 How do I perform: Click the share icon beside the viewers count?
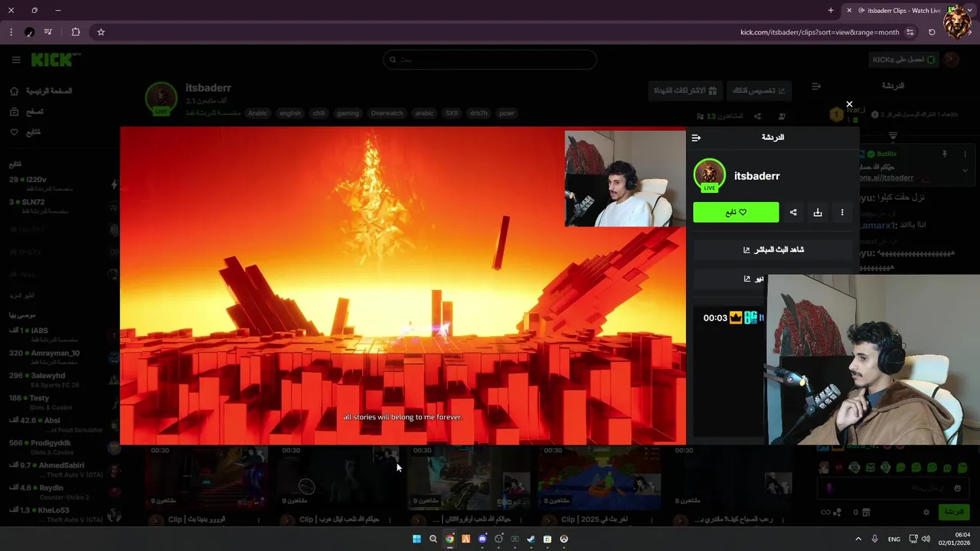[757, 116]
